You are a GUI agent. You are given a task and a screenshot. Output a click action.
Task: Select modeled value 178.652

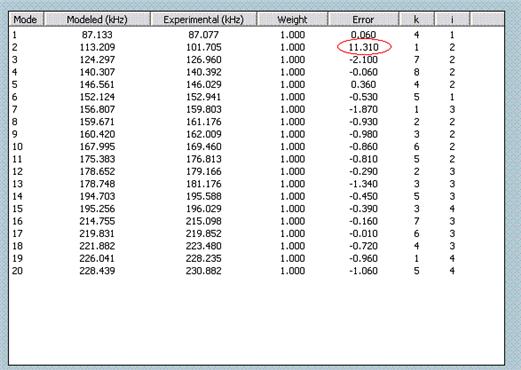tap(97, 171)
